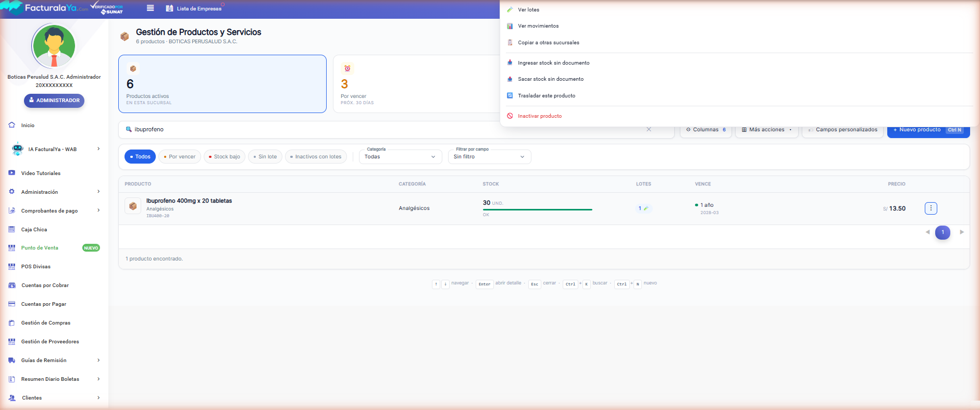Open the Filtrar por campo dropdown
The image size is (980, 410).
[x=489, y=157]
